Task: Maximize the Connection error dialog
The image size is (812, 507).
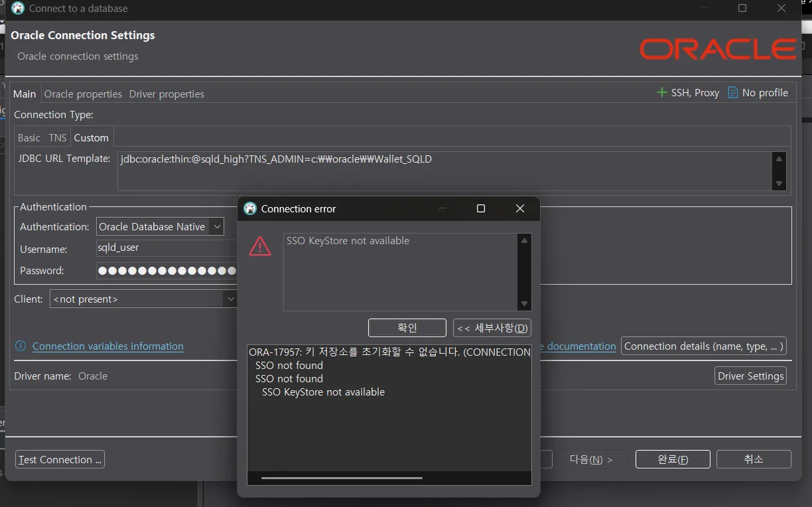Action: point(481,208)
